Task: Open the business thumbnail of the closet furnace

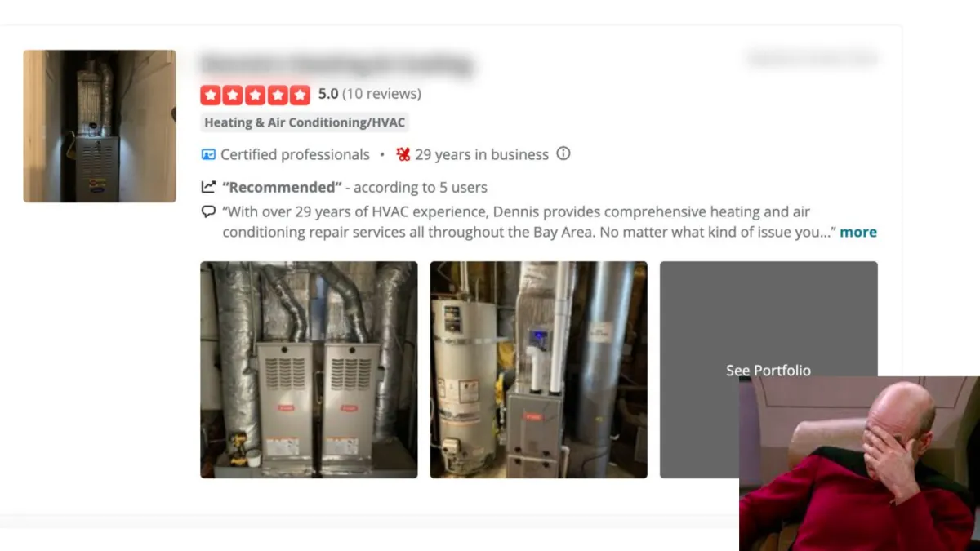Action: [x=100, y=127]
